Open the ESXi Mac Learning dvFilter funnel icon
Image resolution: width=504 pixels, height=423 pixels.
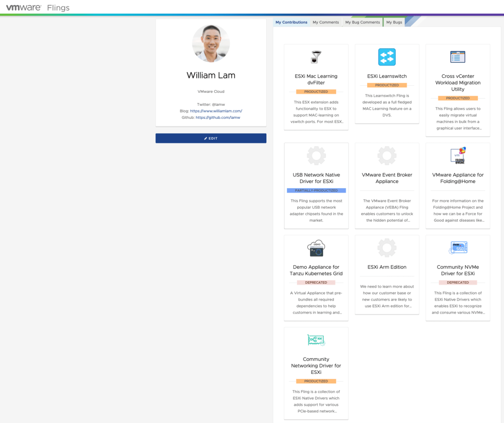[316, 57]
